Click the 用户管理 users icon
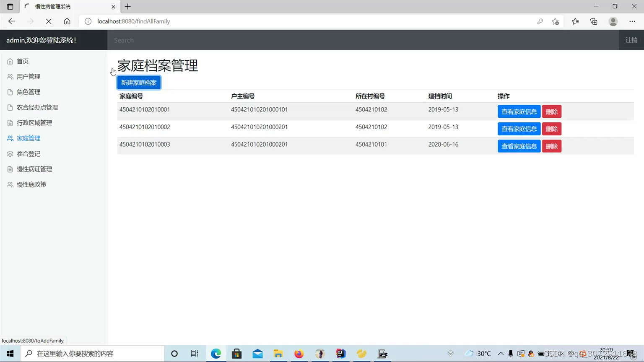 coord(10,77)
